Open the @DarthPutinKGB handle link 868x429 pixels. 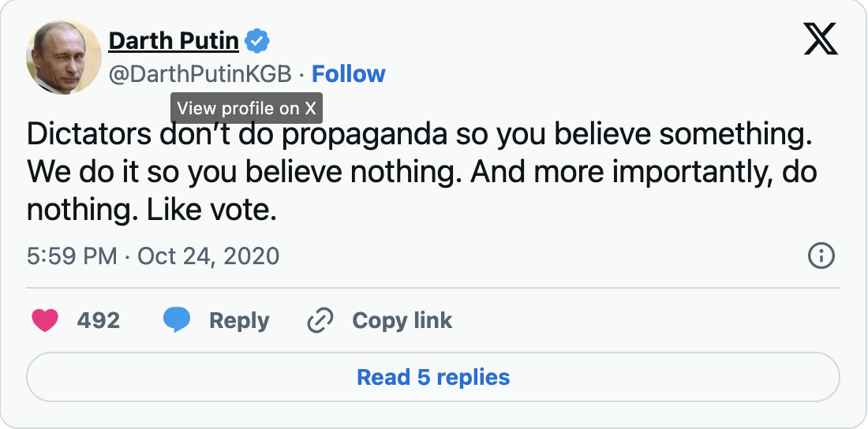pyautogui.click(x=200, y=74)
